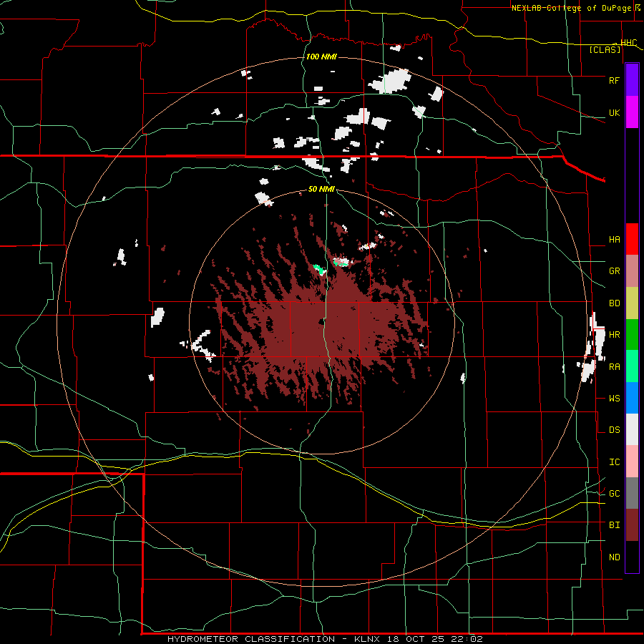Click the RF legend label
The height and width of the screenshot is (644, 644).
click(614, 80)
